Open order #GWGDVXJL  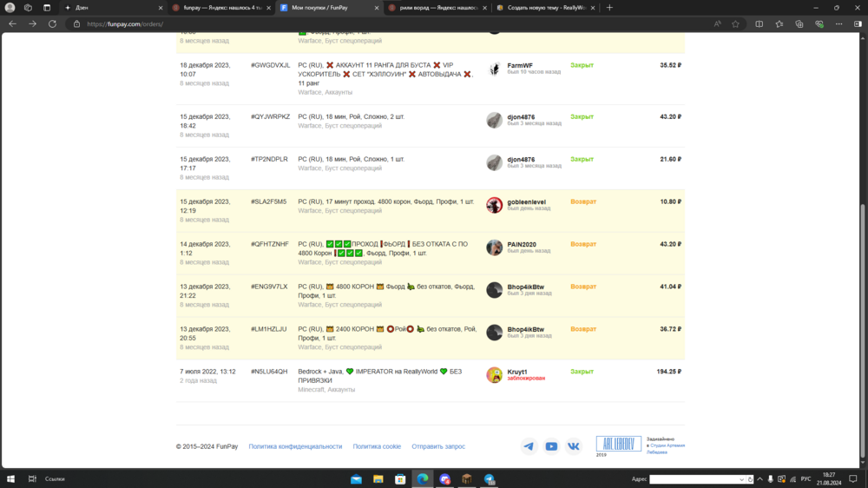[270, 65]
